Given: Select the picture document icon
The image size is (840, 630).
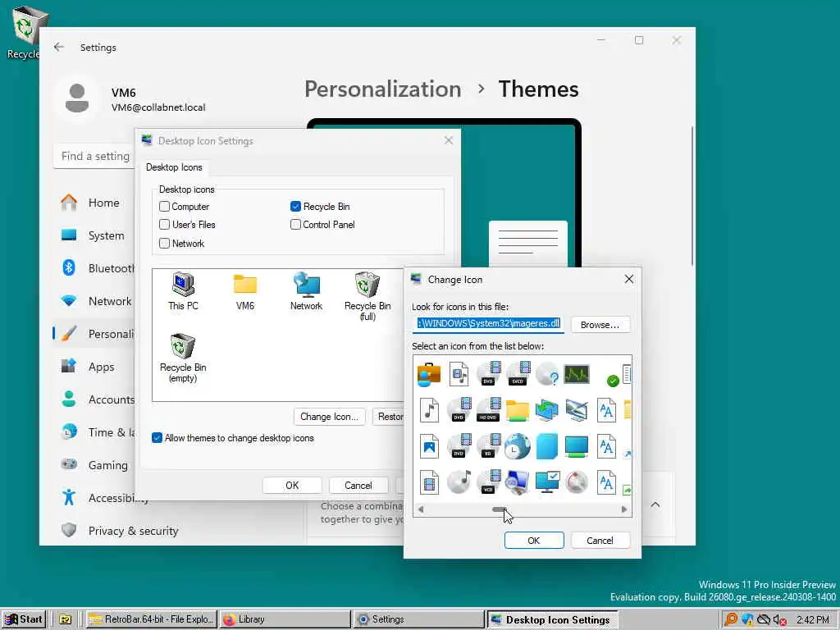Looking at the screenshot, I should (429, 446).
